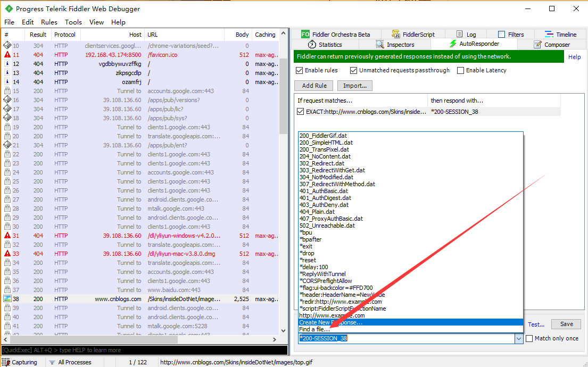This screenshot has width=588, height=367.
Task: Click the session list vertical scrollbar thumb
Action: pos(284,96)
